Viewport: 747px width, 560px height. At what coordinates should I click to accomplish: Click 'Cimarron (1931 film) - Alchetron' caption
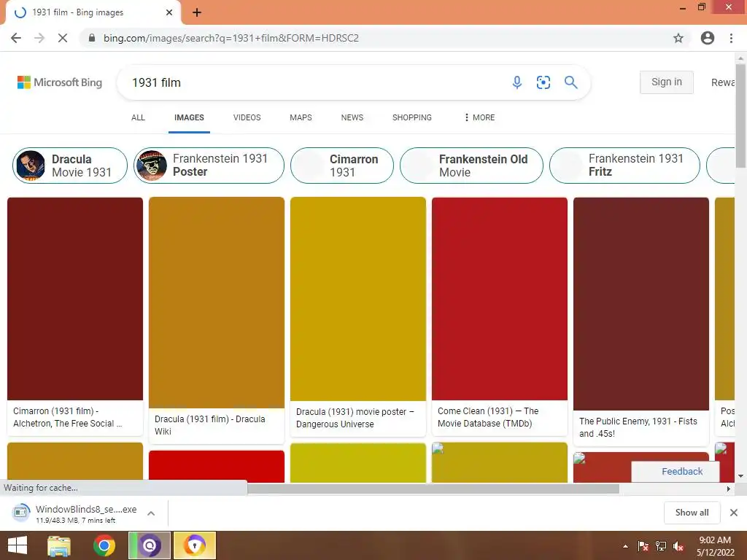click(67, 417)
